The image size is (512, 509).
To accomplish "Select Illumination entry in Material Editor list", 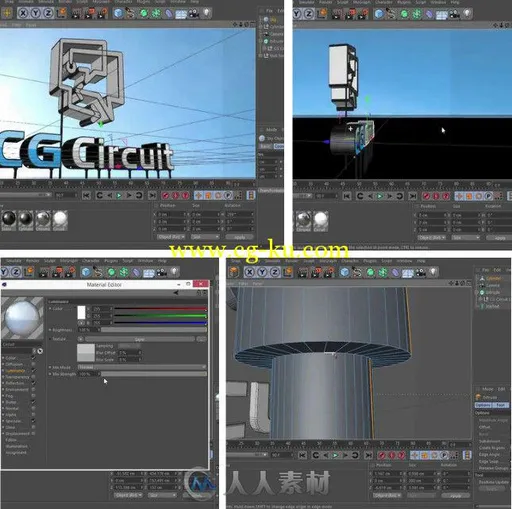I will click(x=17, y=446).
